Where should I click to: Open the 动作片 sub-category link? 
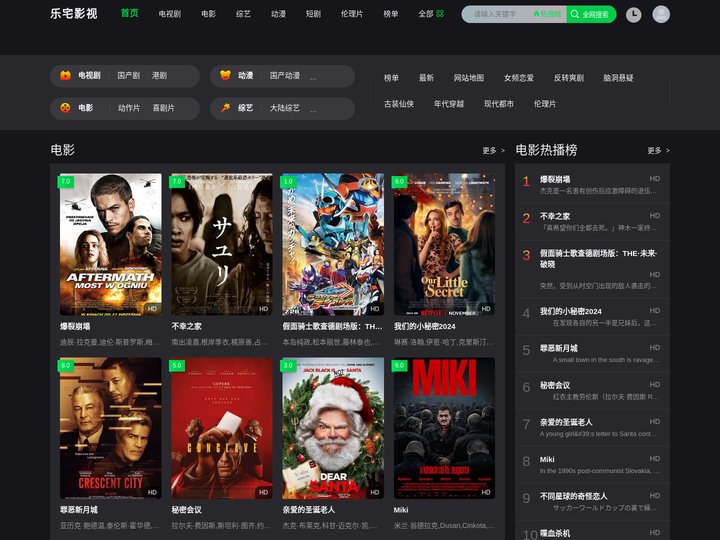129,108
